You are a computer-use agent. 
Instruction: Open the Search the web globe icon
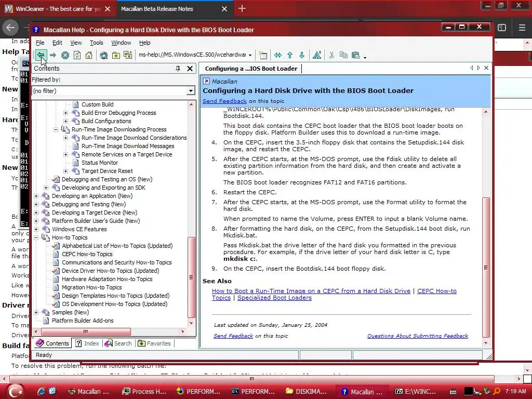[103, 55]
